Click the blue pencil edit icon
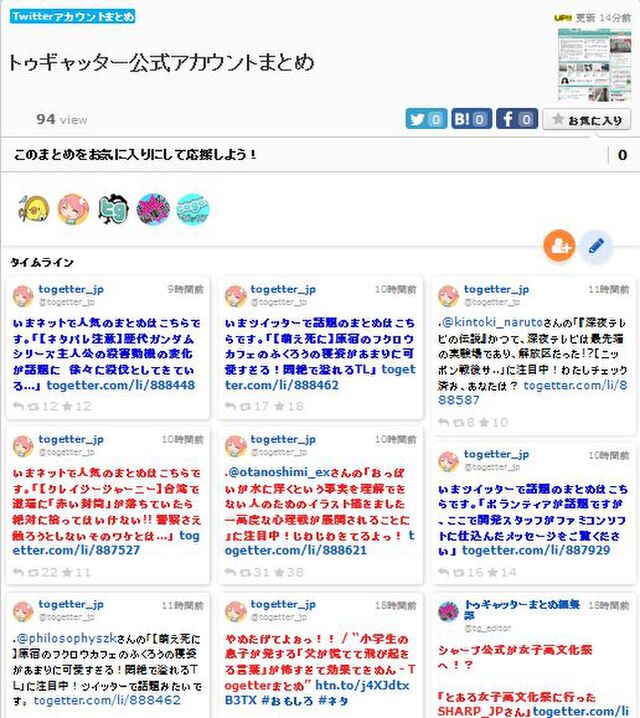The image size is (640, 718). coord(596,246)
